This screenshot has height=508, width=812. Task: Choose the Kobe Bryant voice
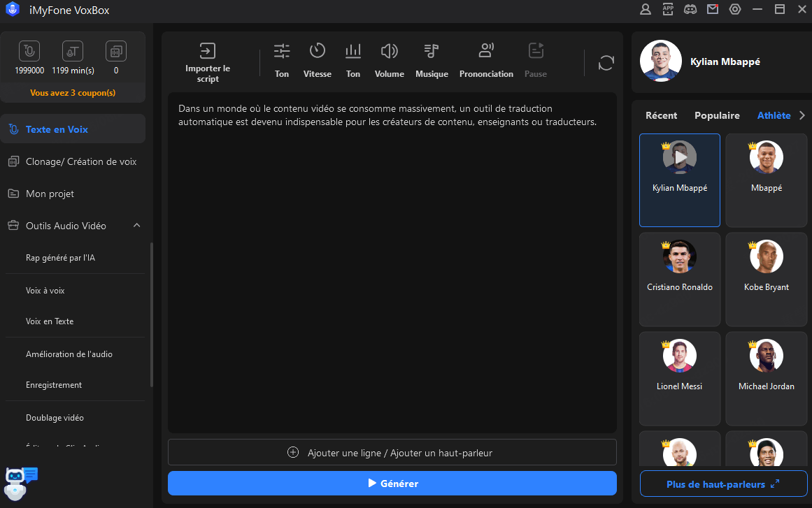pos(767,280)
